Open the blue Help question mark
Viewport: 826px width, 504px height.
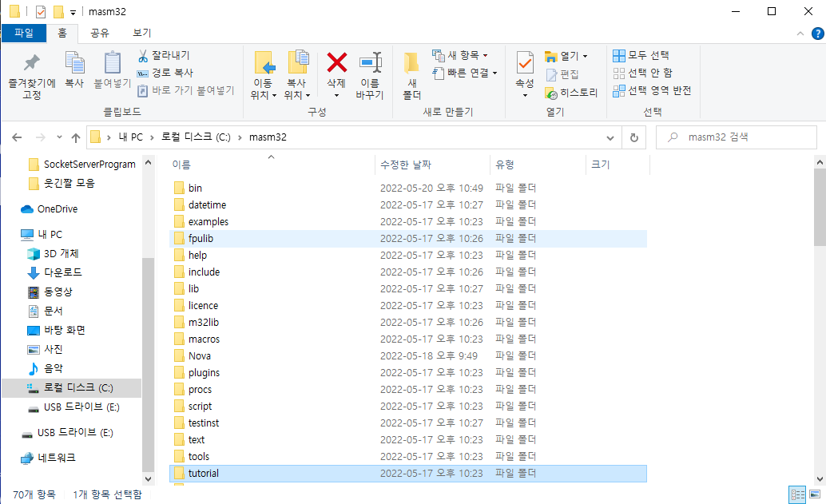[817, 34]
